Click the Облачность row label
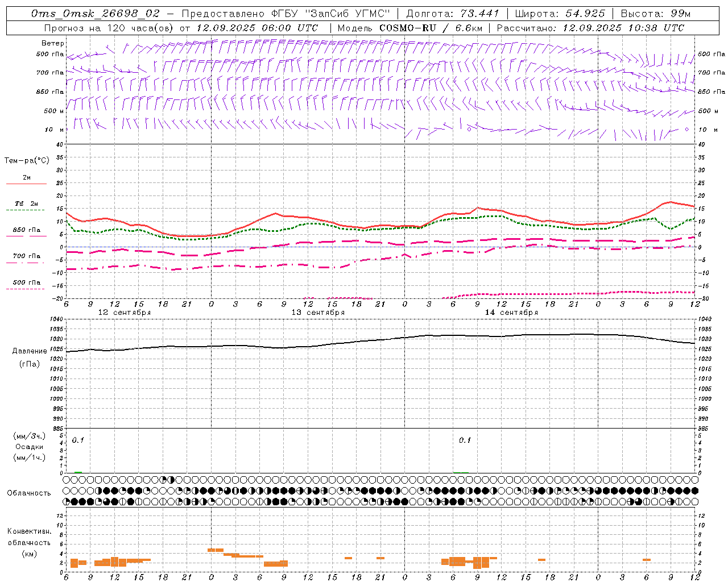 coord(28,493)
